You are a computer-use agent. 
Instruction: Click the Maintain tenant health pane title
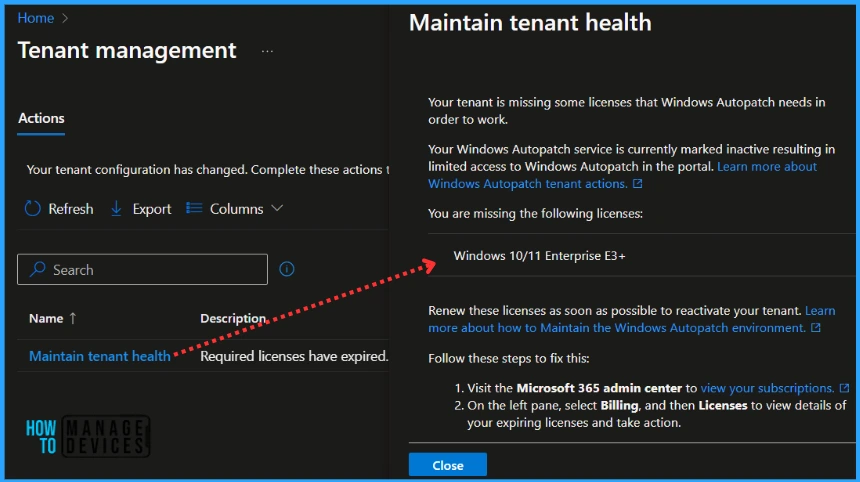530,23
